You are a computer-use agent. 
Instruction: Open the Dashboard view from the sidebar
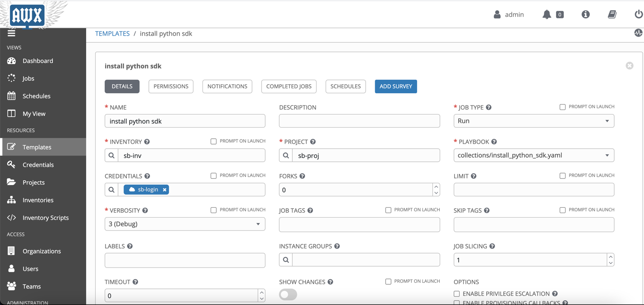click(37, 61)
